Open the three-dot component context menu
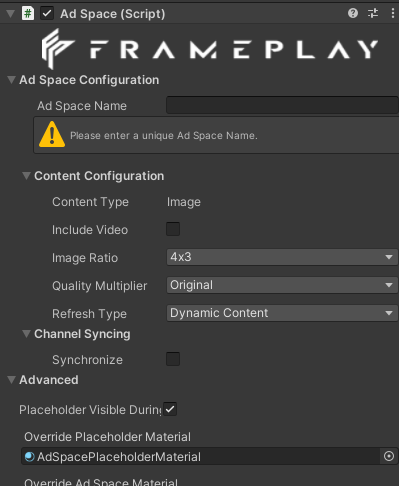This screenshot has height=486, width=399. 392,13
